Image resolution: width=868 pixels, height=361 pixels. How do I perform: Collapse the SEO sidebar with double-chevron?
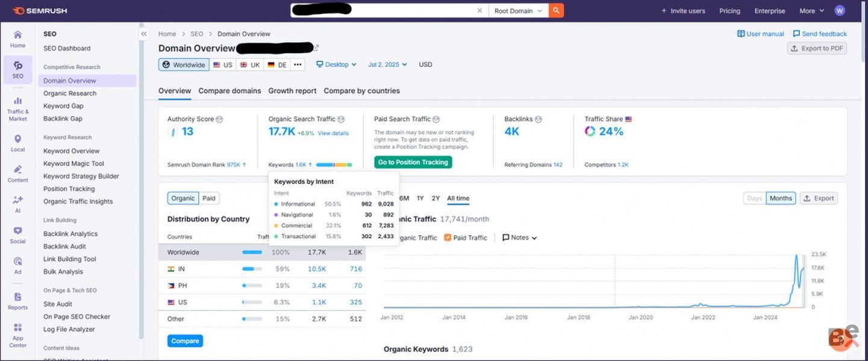pos(144,34)
